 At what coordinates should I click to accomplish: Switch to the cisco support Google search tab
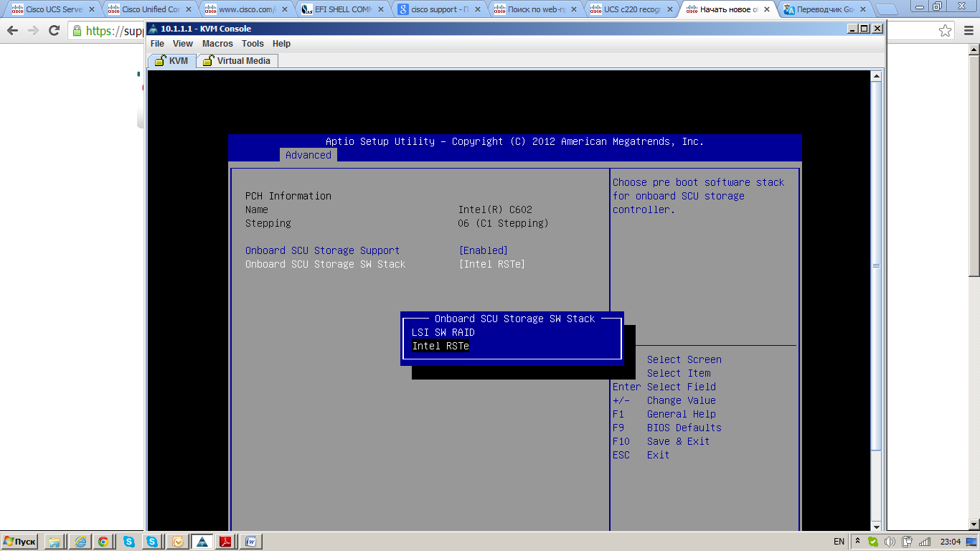[438, 9]
